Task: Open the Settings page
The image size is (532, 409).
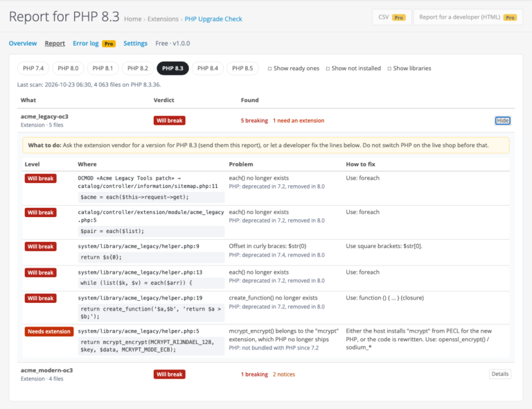Action: 135,44
